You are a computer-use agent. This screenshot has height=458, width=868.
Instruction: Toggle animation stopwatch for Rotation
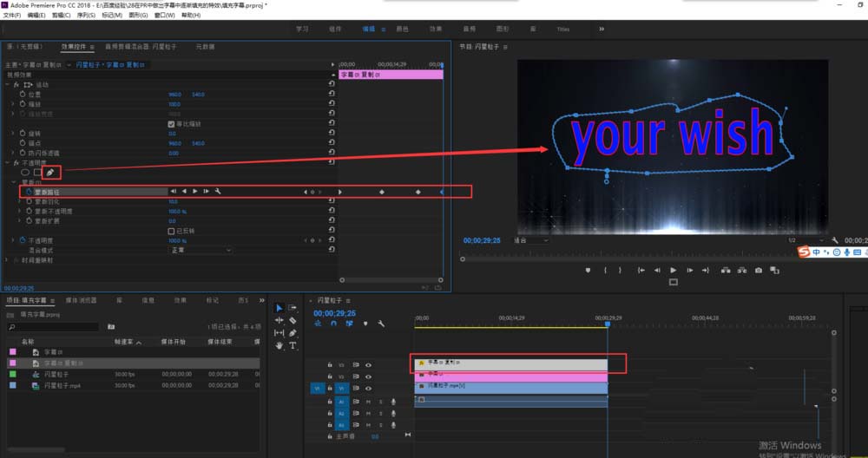click(23, 134)
